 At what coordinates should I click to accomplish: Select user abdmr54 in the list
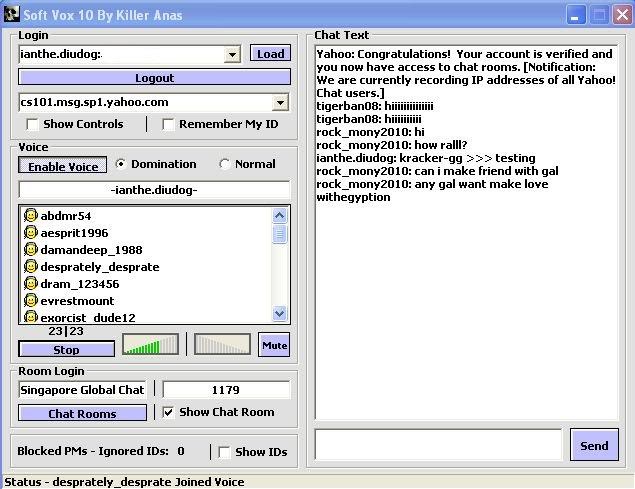66,216
